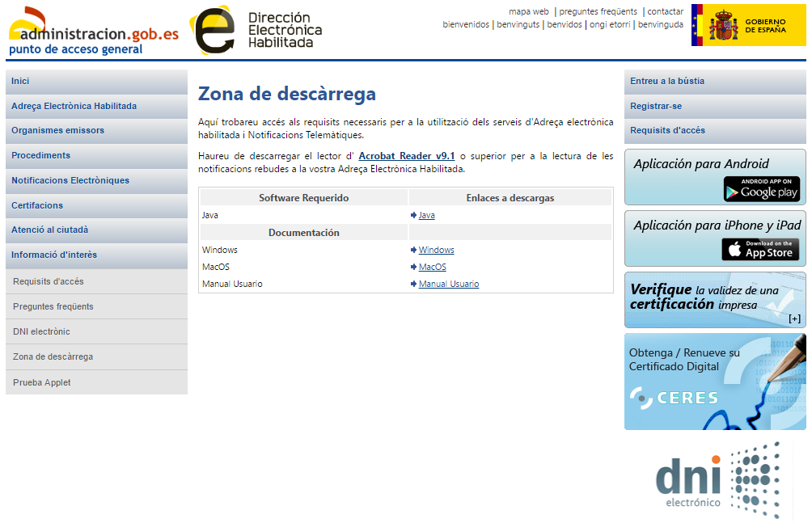Click the Gobierno de España emblem
Viewport: 812px width, 523px height.
748,25
